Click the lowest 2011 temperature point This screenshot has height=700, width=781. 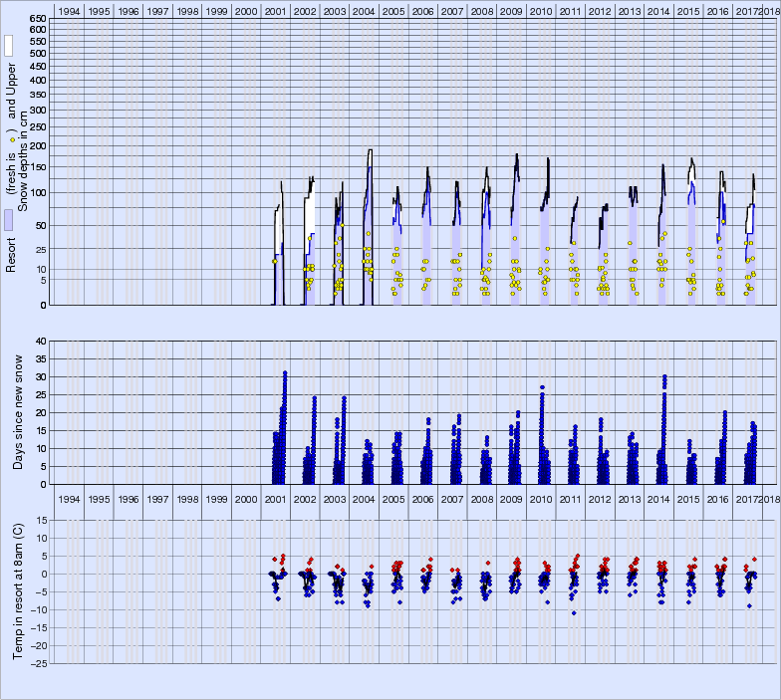tap(573, 612)
